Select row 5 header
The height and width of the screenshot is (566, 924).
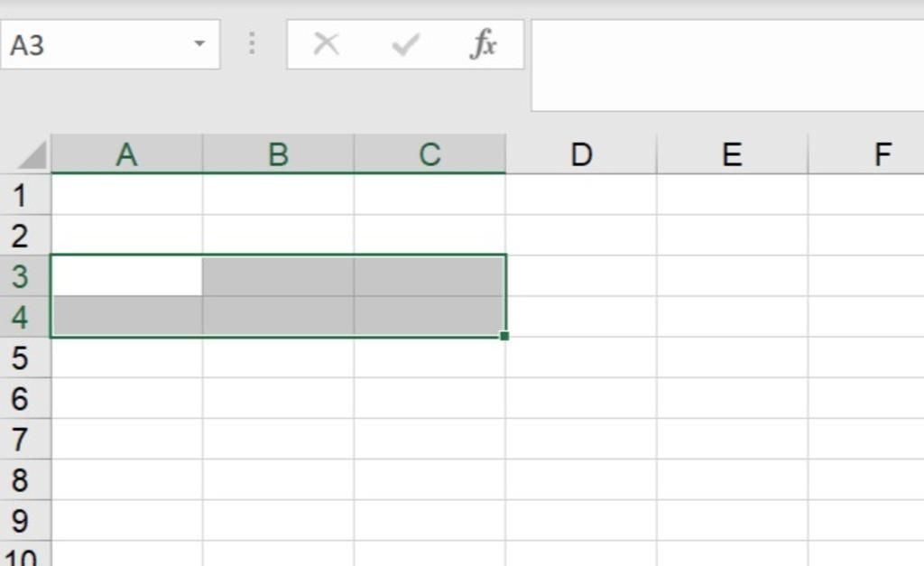pyautogui.click(x=20, y=358)
